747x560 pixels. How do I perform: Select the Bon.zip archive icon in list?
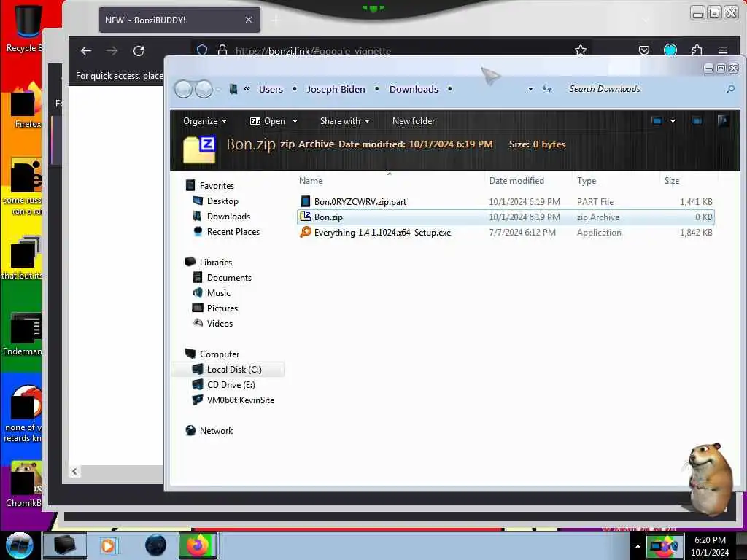306,217
